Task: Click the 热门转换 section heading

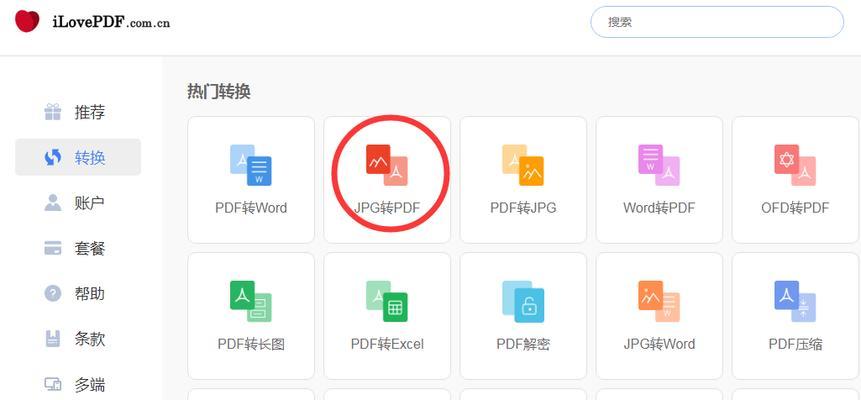Action: coord(219,91)
